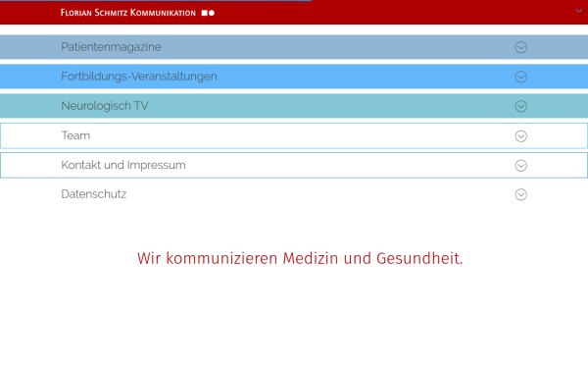The image size is (588, 368).
Task: Expand the Patientenmagazine chevron icon
Action: click(x=521, y=47)
